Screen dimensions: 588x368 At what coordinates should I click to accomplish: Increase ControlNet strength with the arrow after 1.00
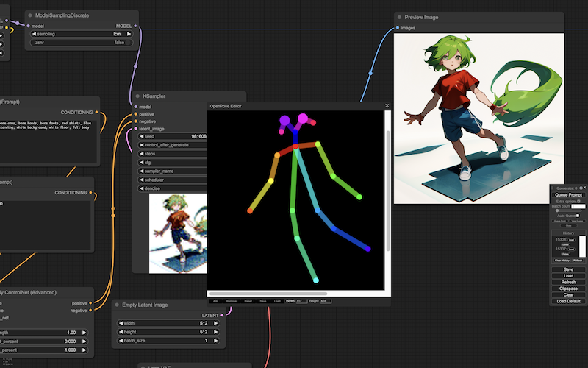click(x=84, y=333)
